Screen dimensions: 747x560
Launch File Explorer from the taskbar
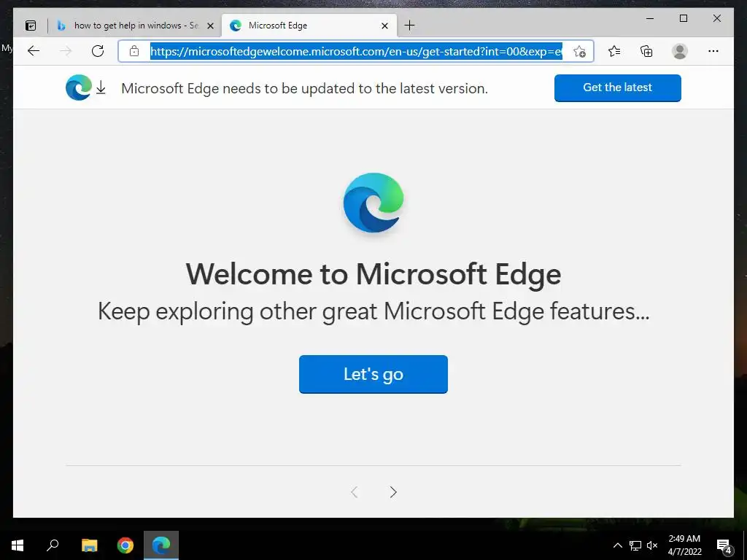[89, 545]
